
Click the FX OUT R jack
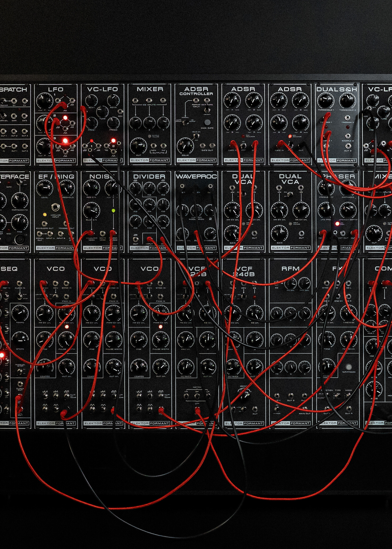tap(349, 409)
